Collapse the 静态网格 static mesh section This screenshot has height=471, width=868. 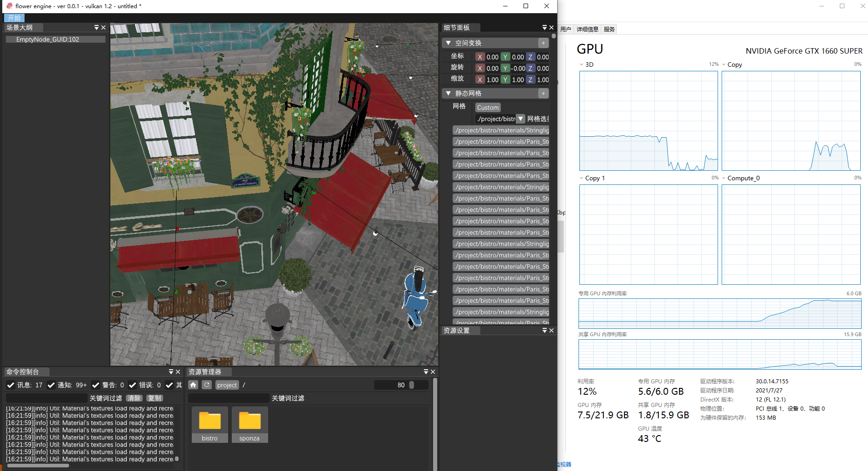(x=449, y=94)
